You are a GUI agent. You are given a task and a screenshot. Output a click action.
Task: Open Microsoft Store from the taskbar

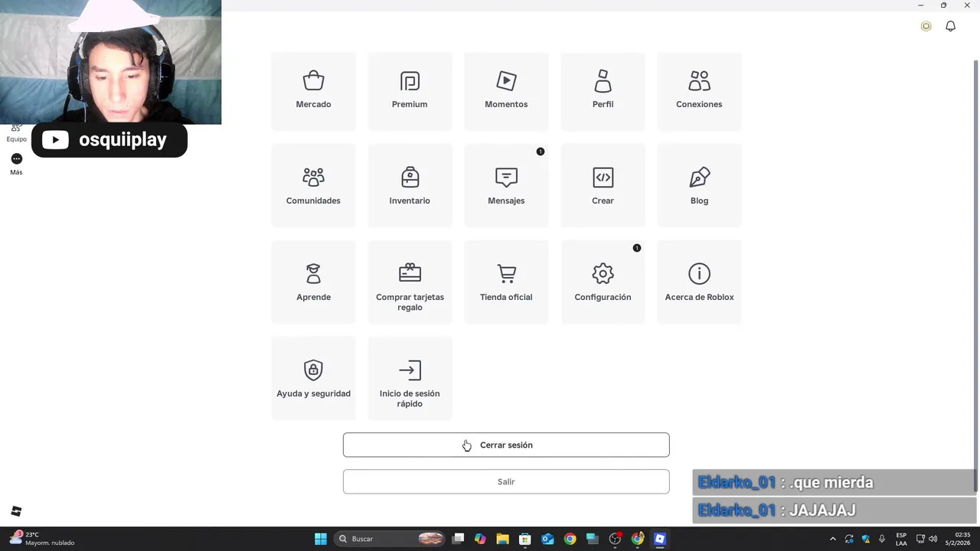coord(524,539)
